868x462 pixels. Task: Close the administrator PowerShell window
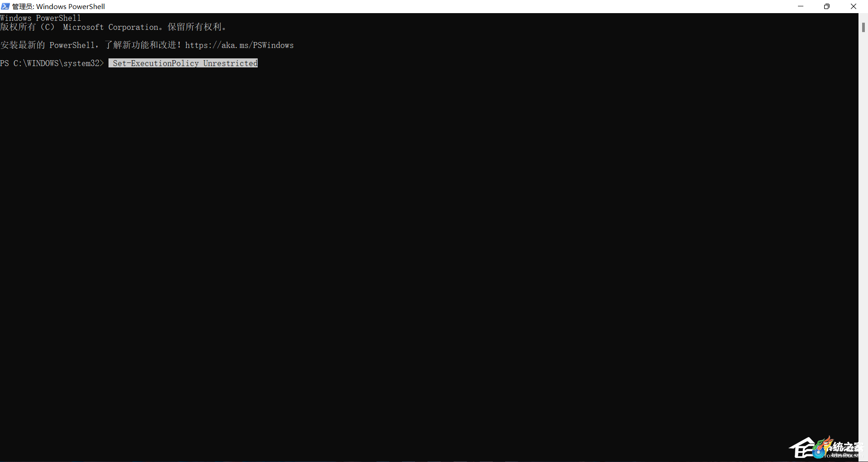click(854, 6)
